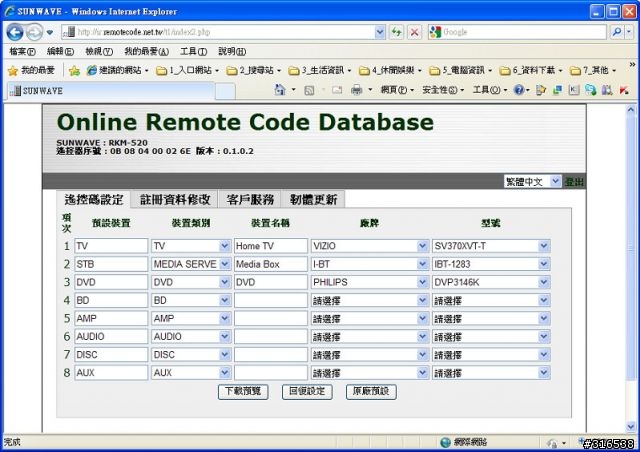Open the 網頁(P) command bar menu

pos(397,90)
